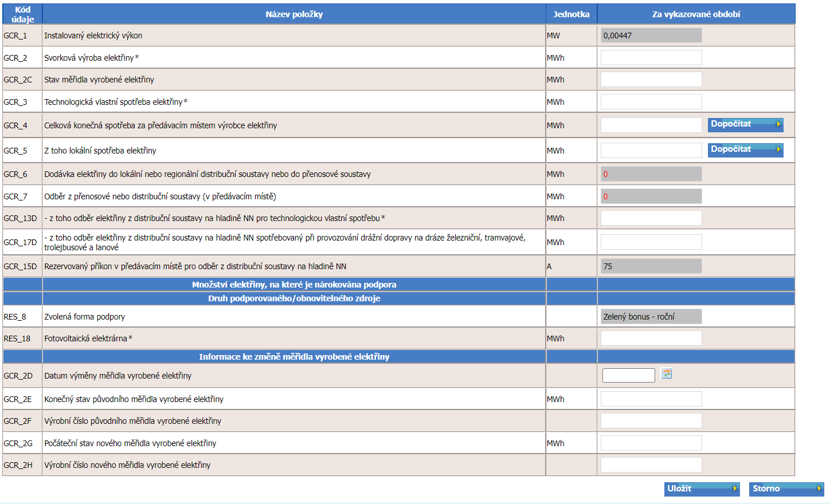The width and height of the screenshot is (830, 504).
Task: Cancel the form with Storno button
Action: tap(786, 489)
